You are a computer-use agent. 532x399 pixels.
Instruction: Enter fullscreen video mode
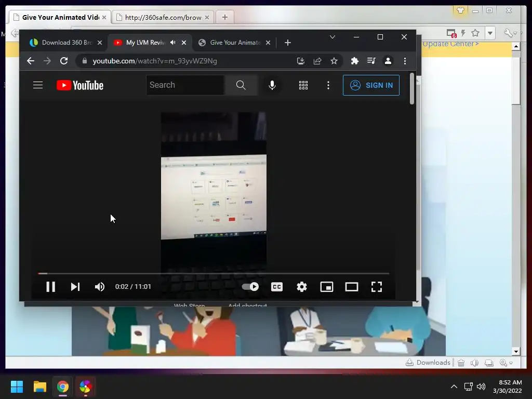pyautogui.click(x=377, y=287)
